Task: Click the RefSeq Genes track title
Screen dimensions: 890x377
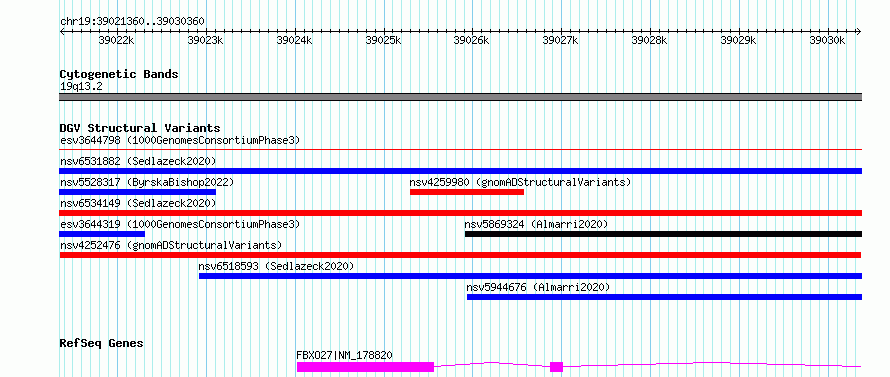Action: (102, 343)
